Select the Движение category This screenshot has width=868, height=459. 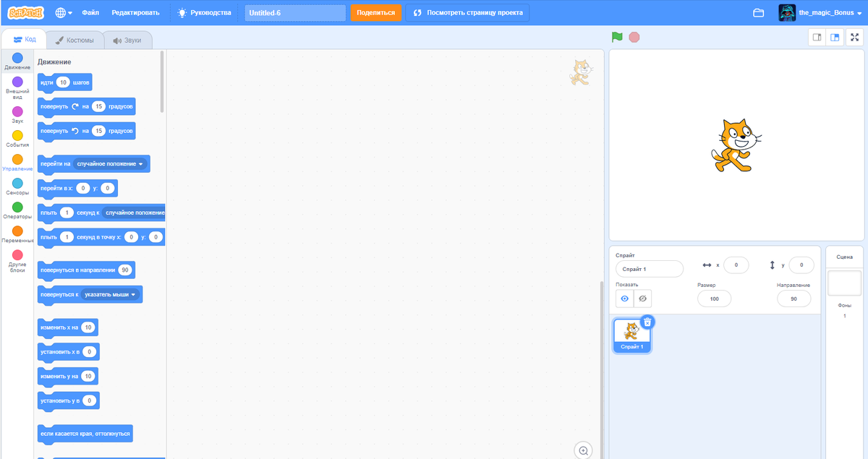pos(17,61)
